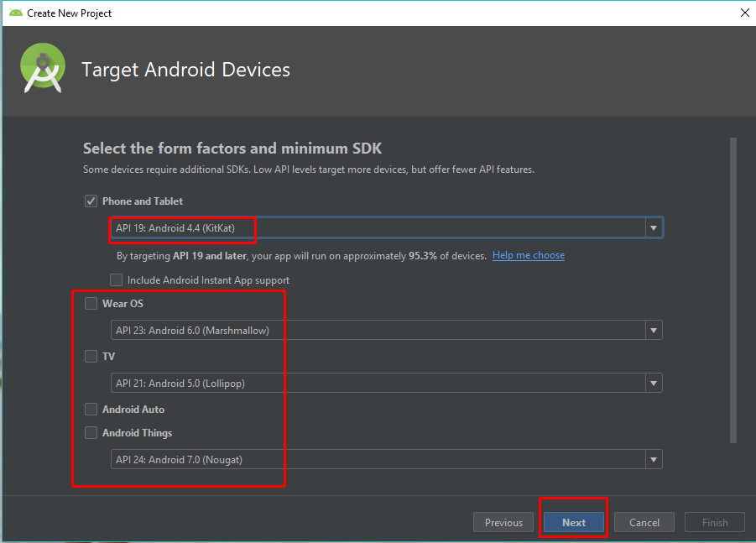Close the Create New Project dialog
Screen dimensions: 756x543
point(744,13)
